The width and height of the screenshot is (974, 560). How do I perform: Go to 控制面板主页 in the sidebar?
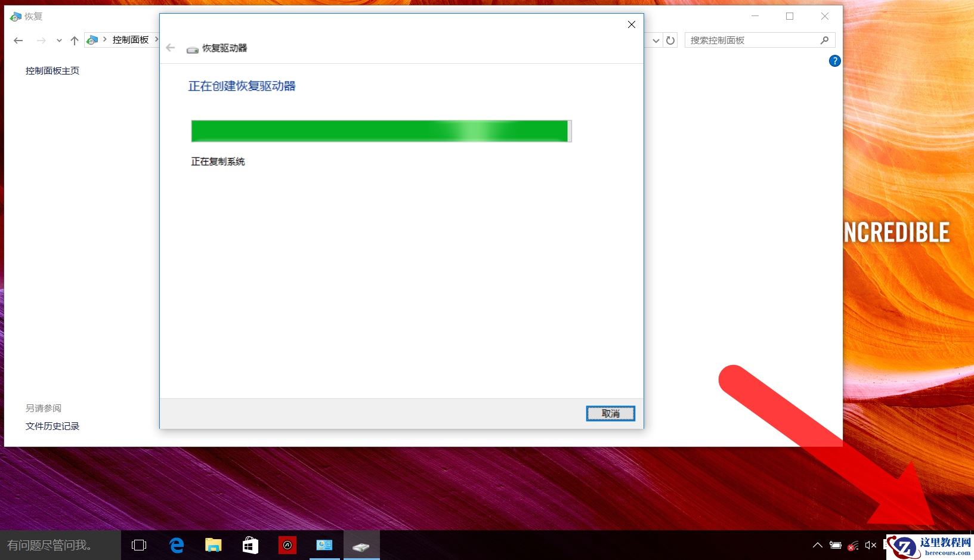coord(51,70)
